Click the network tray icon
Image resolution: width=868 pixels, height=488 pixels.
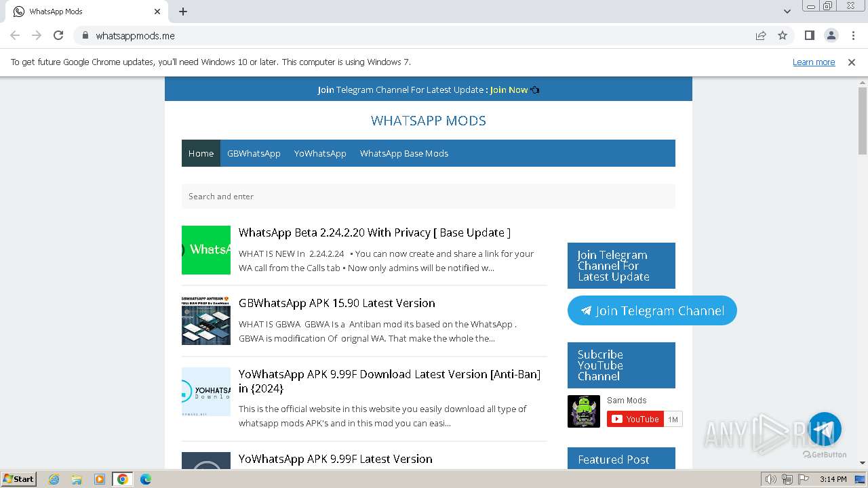[787, 479]
